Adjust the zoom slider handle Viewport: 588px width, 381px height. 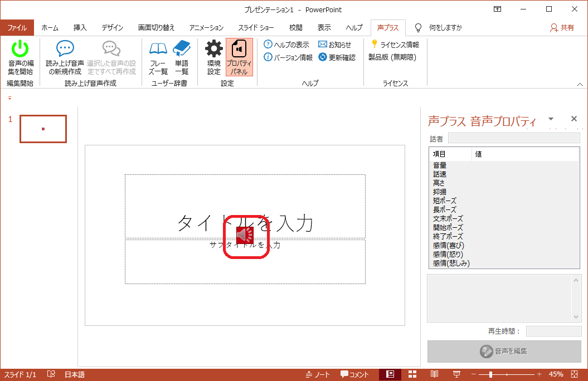click(490, 374)
